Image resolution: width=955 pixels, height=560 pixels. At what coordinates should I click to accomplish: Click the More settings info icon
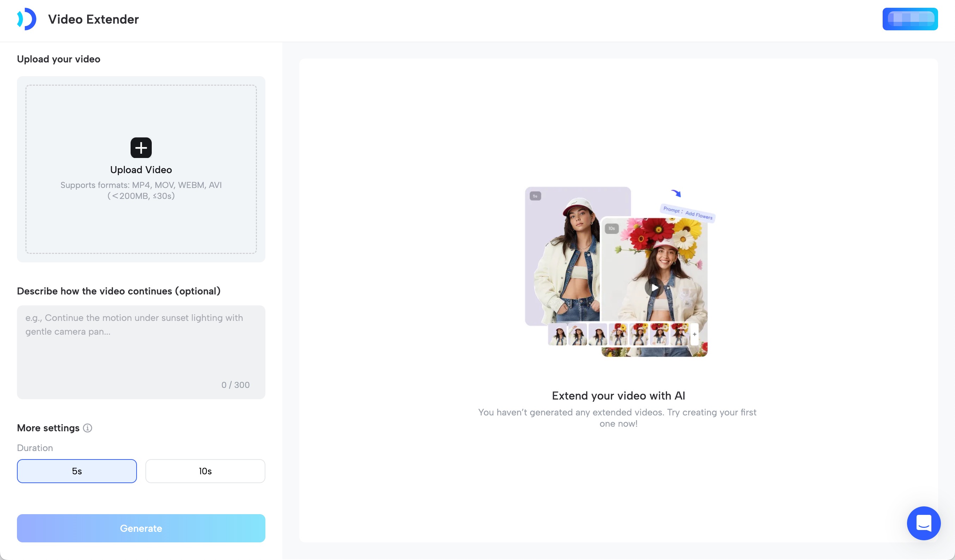point(88,428)
